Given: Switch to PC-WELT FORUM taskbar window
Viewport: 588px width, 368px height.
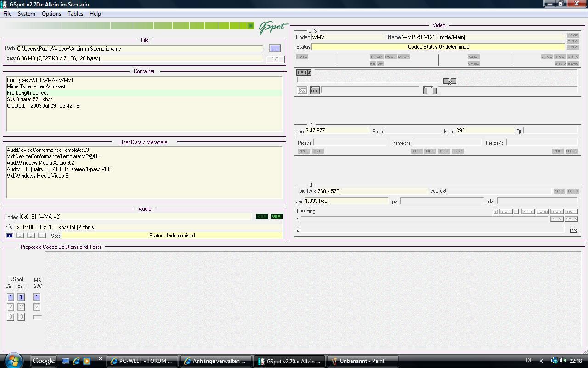Looking at the screenshot, I should (x=142, y=361).
